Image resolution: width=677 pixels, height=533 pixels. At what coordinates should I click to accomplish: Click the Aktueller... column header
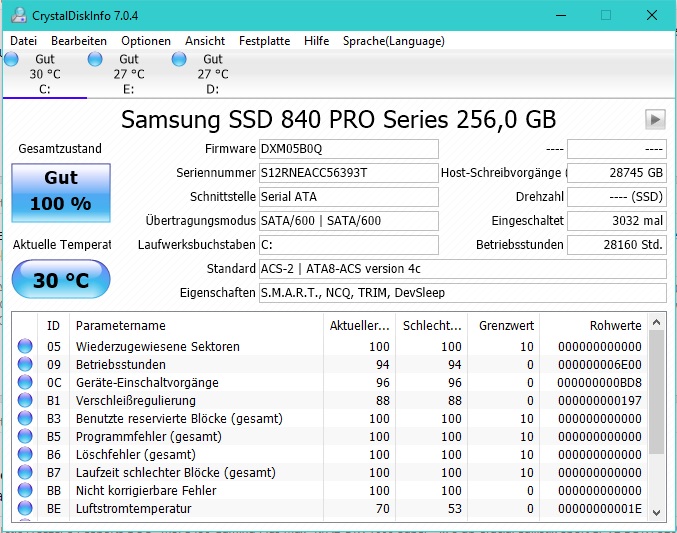(359, 325)
